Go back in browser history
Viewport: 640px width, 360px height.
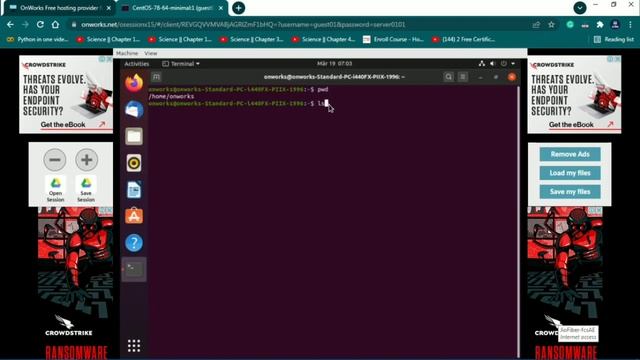click(x=10, y=24)
